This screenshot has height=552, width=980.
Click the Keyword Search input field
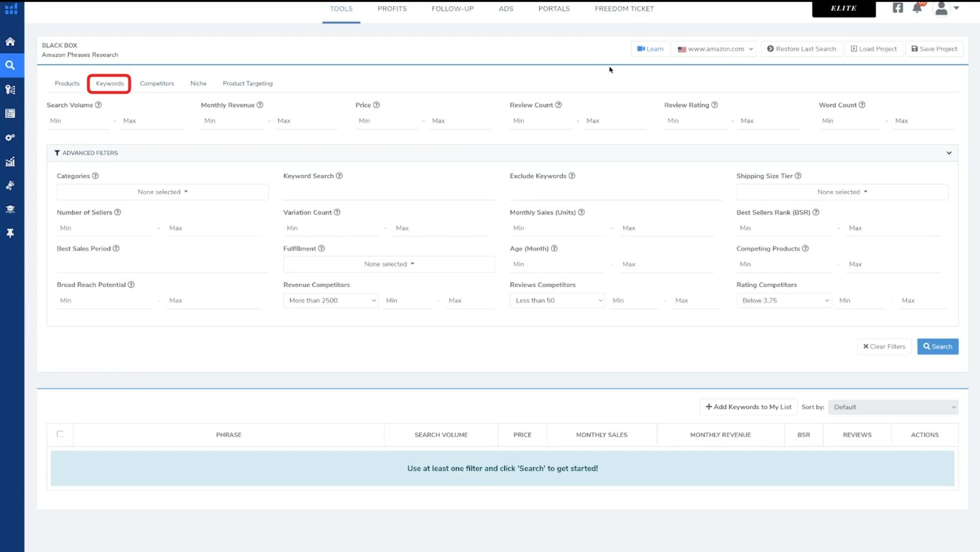point(389,193)
